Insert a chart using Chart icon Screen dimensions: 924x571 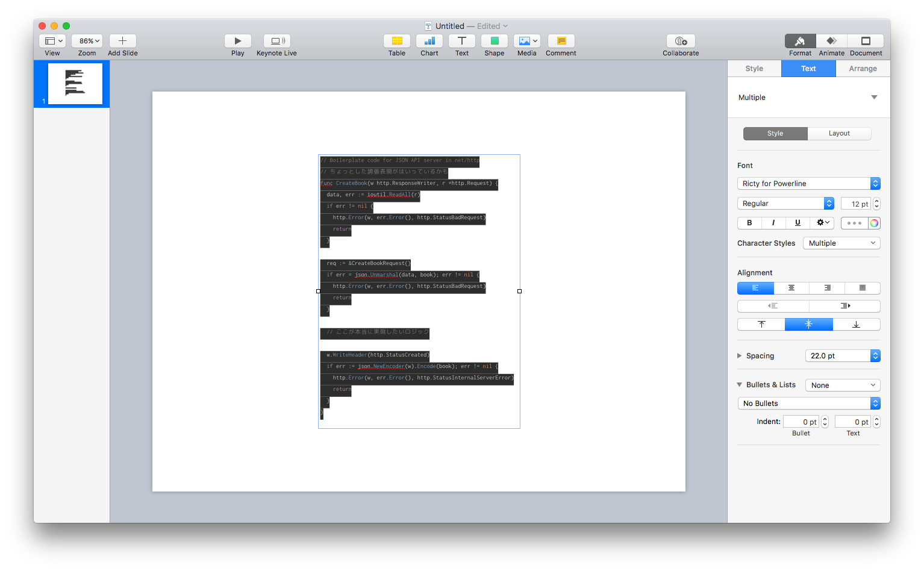[x=429, y=41]
